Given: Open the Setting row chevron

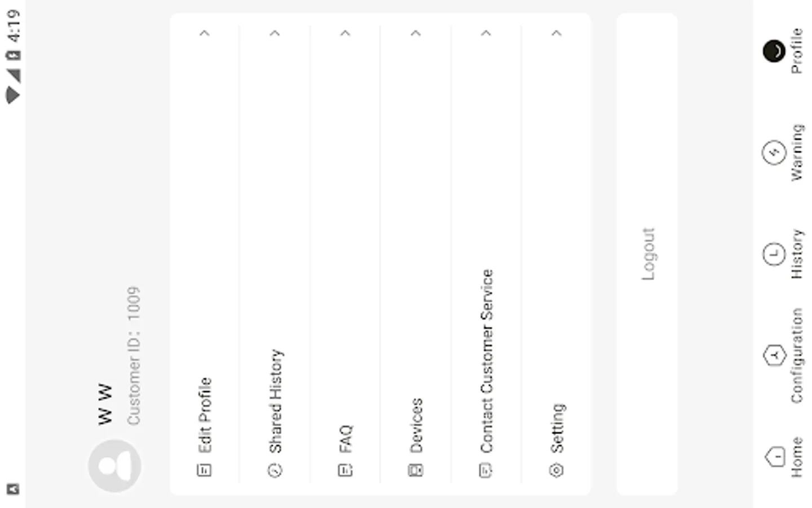Looking at the screenshot, I should (x=556, y=33).
